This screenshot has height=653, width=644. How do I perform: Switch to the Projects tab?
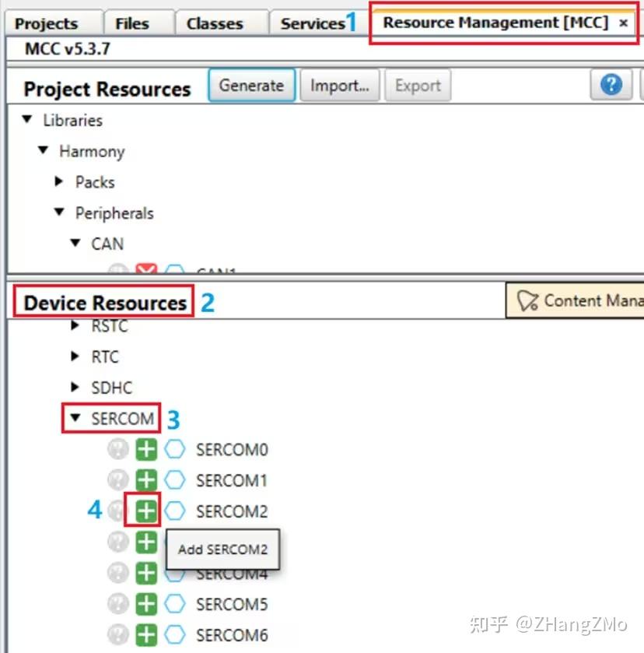(43, 23)
